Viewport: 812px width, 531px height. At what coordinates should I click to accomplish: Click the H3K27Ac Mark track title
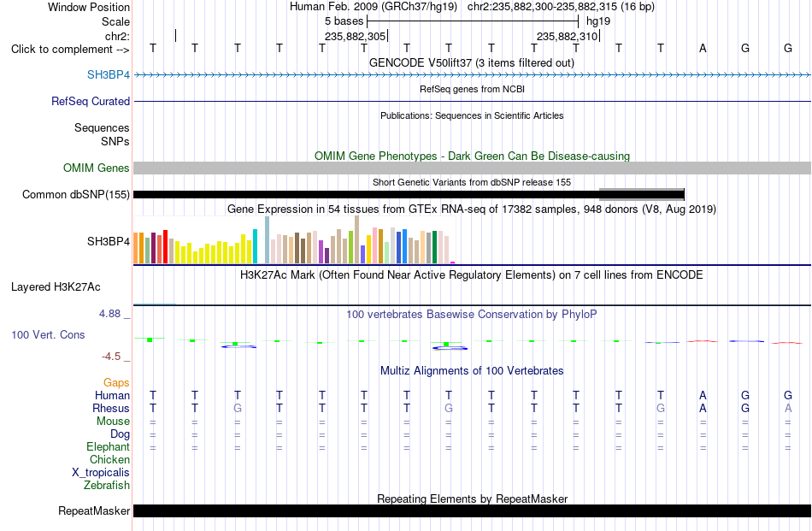[472, 274]
